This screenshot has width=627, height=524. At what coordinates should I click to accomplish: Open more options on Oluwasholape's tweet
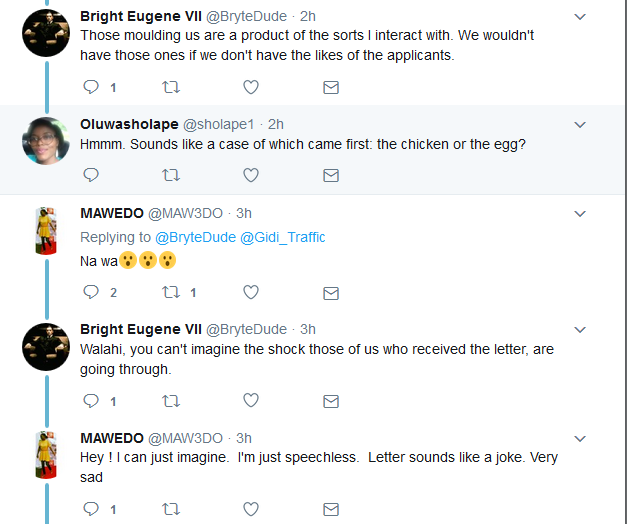pyautogui.click(x=580, y=125)
